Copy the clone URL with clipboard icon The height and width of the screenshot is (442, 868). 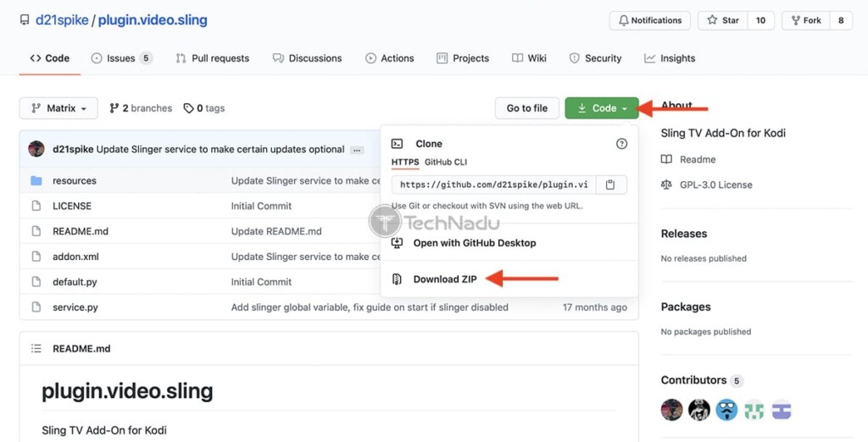click(x=610, y=185)
